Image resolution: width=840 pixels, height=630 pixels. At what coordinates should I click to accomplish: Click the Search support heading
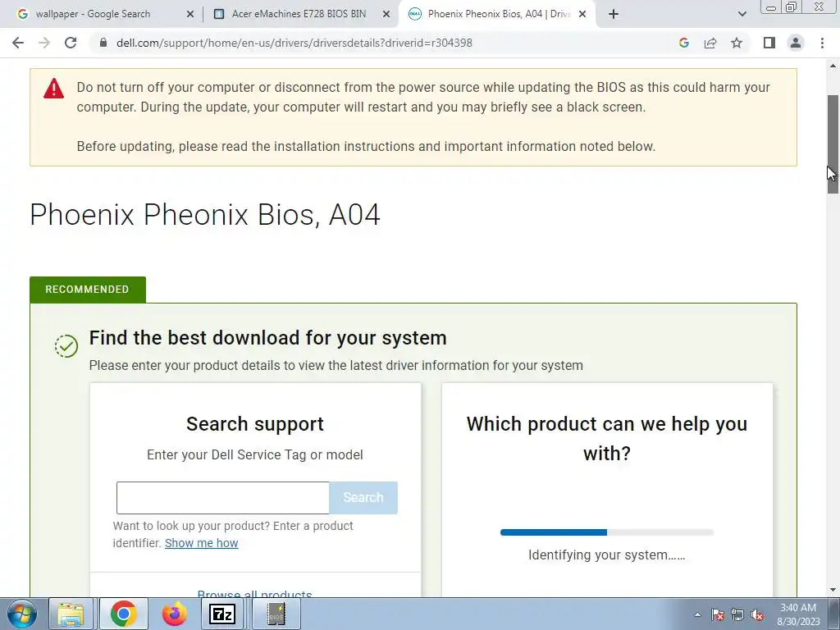pos(255,424)
